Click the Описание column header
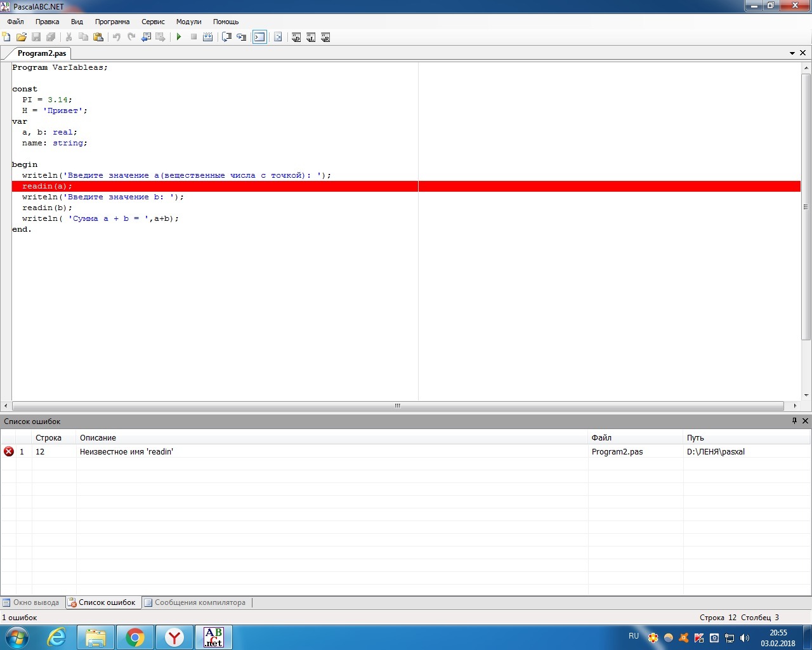The width and height of the screenshot is (812, 650). (x=98, y=438)
